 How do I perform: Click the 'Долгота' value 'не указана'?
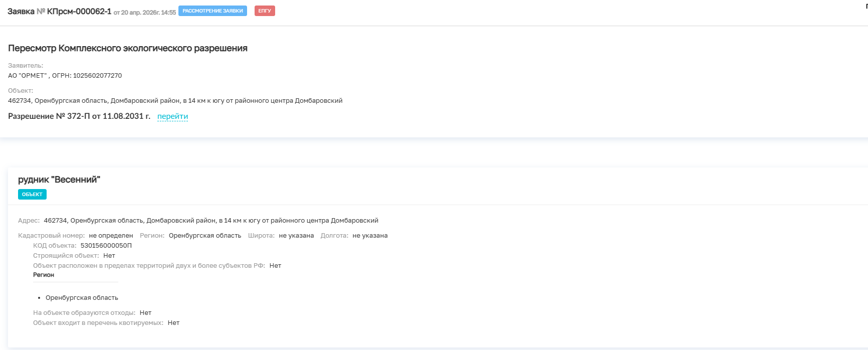tap(370, 236)
